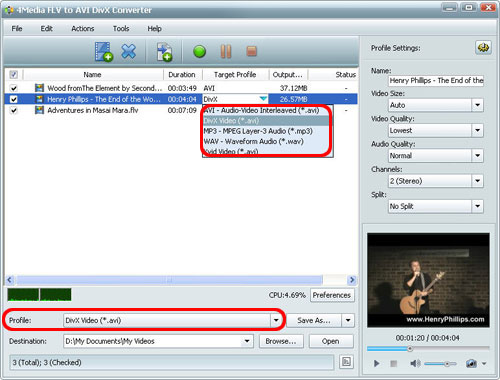Stop conversion with the square stop icon

pyautogui.click(x=252, y=51)
